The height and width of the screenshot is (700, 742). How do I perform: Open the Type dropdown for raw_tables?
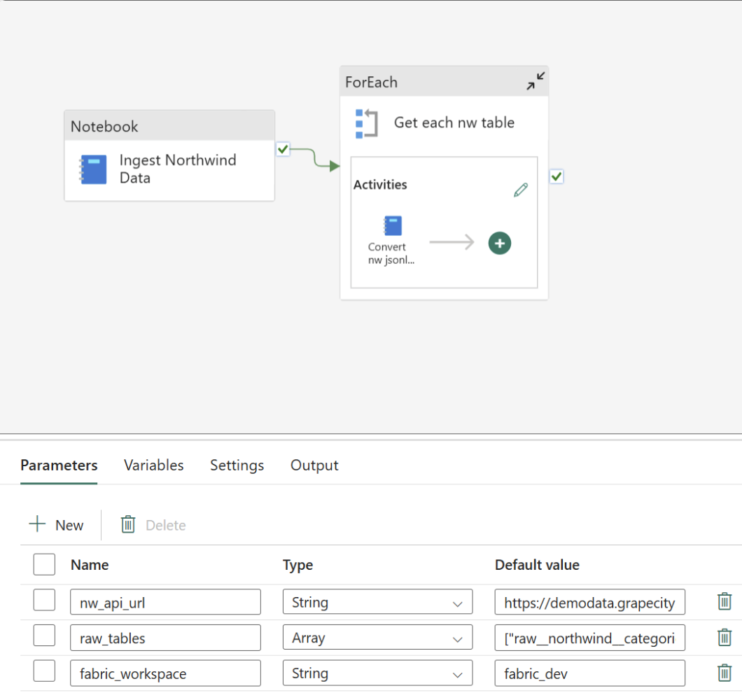point(458,637)
